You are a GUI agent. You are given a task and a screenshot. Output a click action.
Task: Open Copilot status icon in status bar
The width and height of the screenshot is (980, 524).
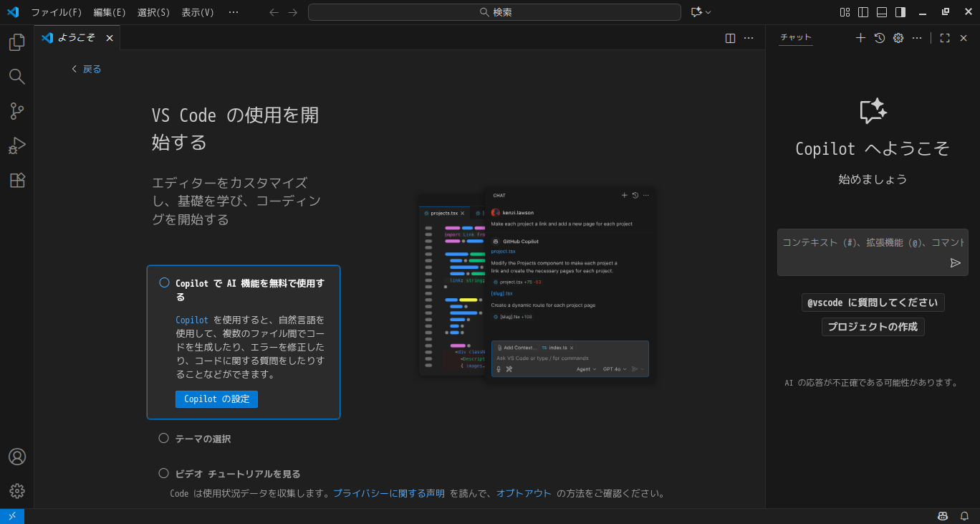point(943,516)
